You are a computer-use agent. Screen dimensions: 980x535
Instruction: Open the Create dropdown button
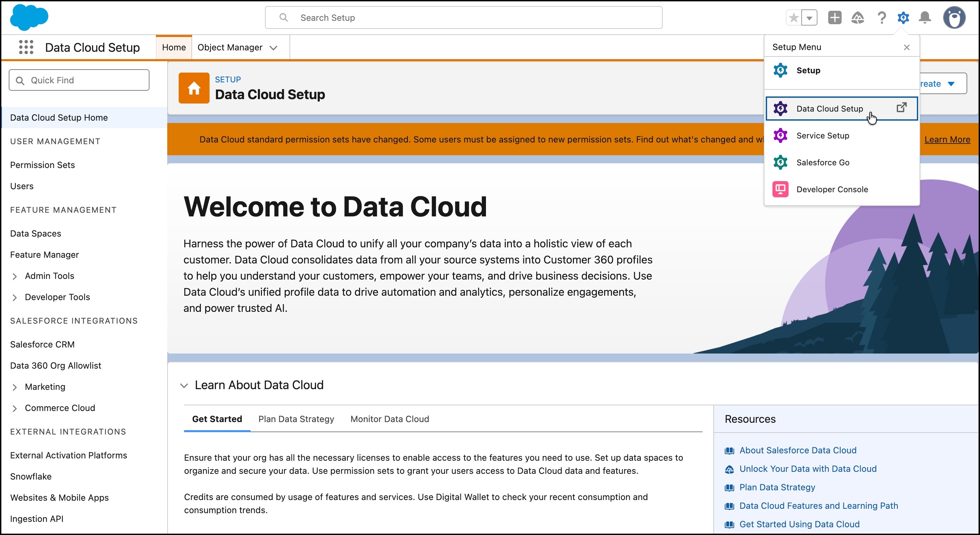click(943, 83)
